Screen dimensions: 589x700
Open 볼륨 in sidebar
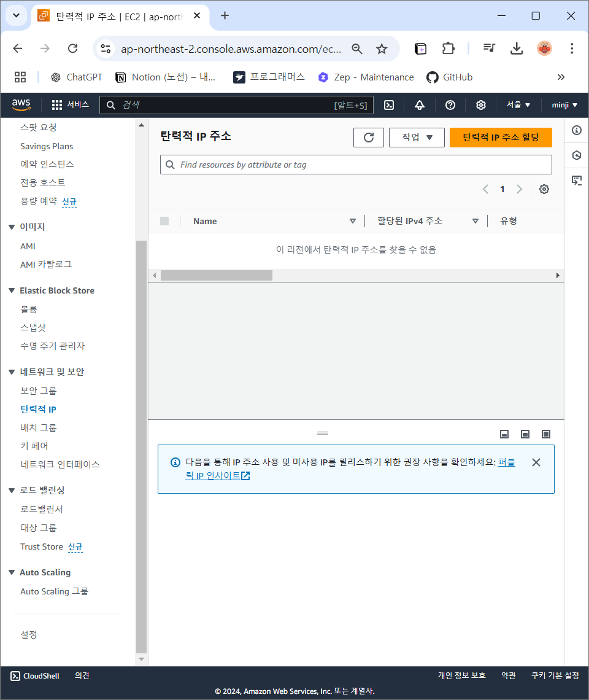29,309
